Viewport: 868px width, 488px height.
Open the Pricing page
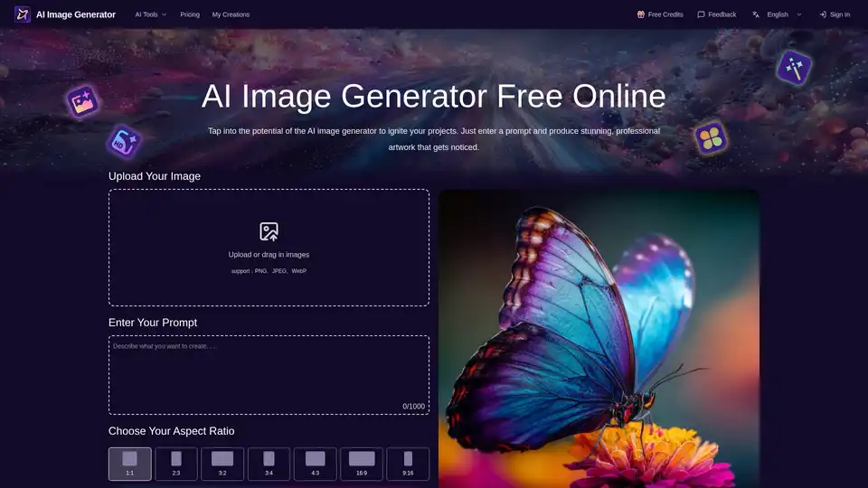coord(190,14)
